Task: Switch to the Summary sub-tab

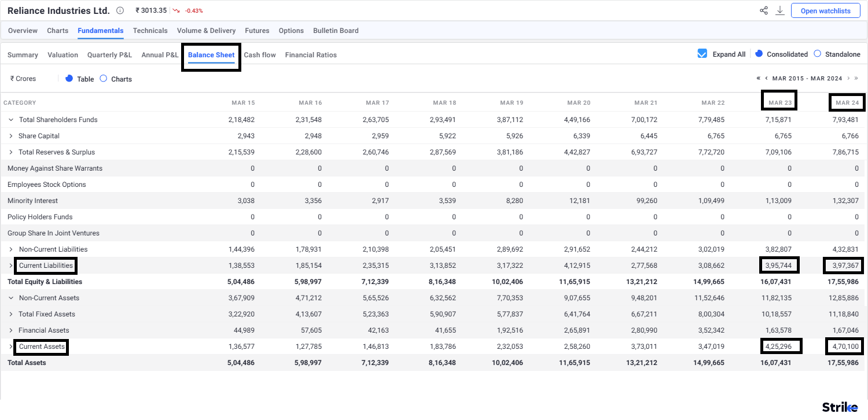Action: pyautogui.click(x=23, y=55)
